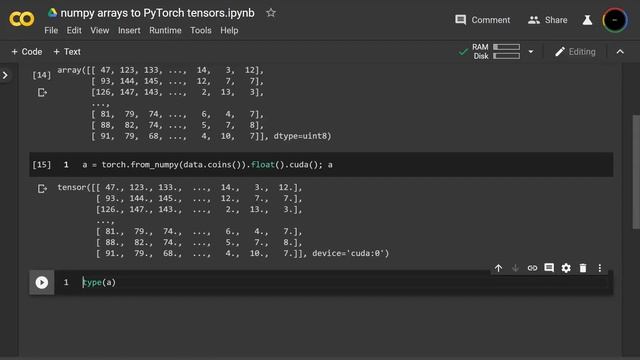
Task: Click the Google Drive icon beside title
Action: (x=52, y=13)
